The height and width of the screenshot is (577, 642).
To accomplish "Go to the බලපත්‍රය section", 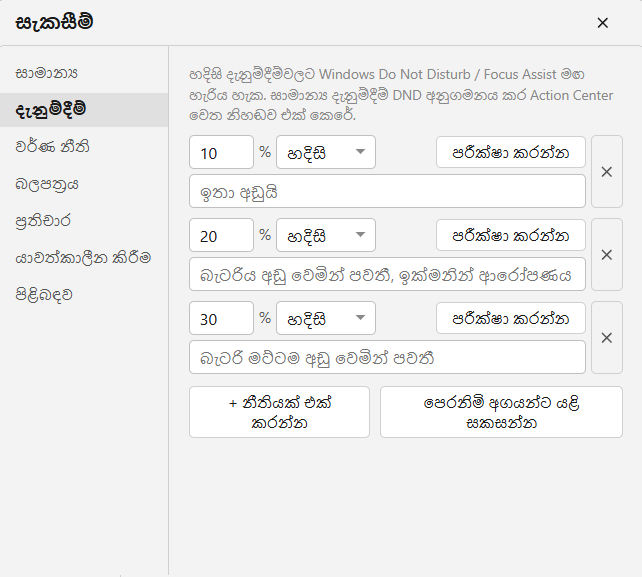I will (84, 184).
